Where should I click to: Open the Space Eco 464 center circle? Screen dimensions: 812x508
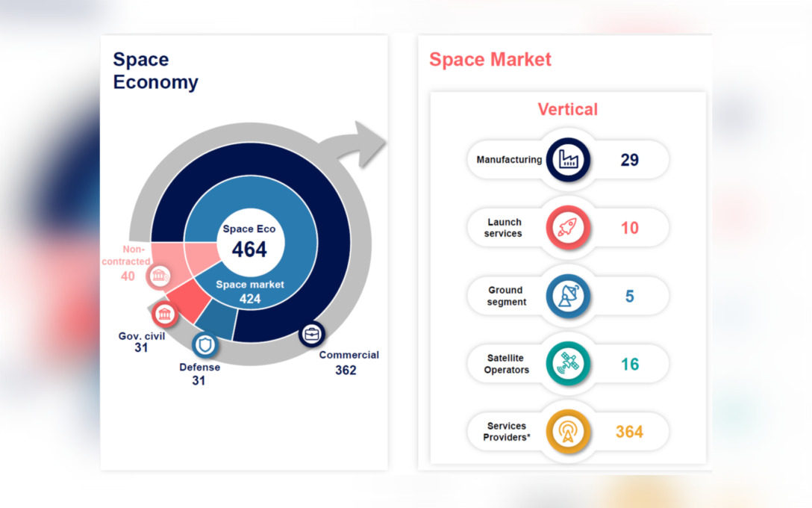(249, 239)
